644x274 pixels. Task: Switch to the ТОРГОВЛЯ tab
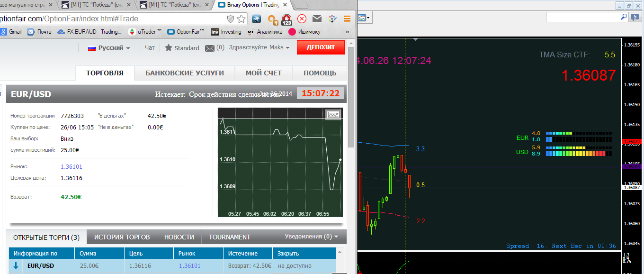pos(105,73)
